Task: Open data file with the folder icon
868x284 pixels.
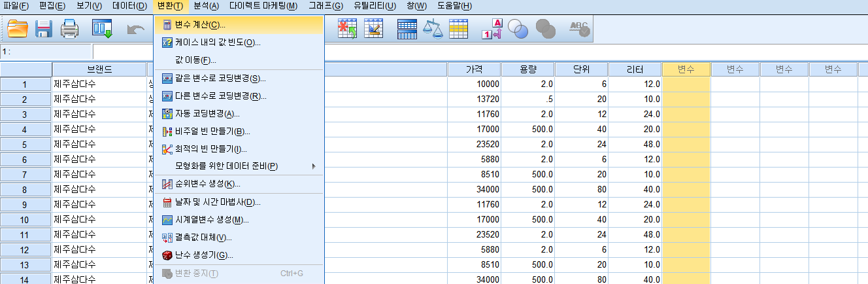Action: coord(18,29)
